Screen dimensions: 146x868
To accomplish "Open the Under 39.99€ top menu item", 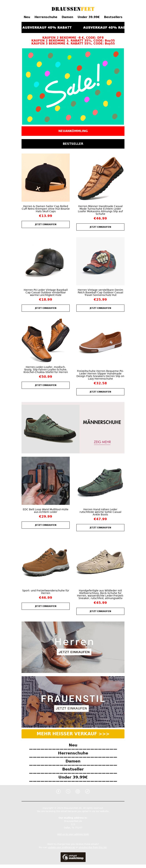I will click(89, 17).
